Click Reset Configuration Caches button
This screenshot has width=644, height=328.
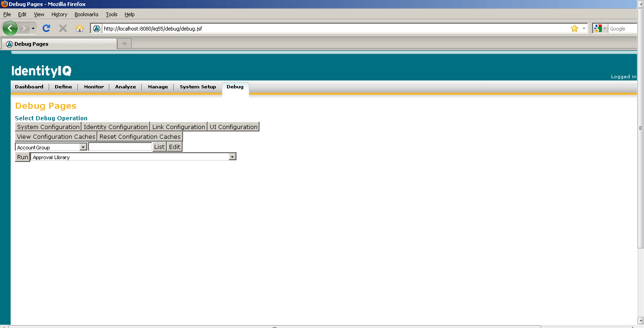click(140, 136)
